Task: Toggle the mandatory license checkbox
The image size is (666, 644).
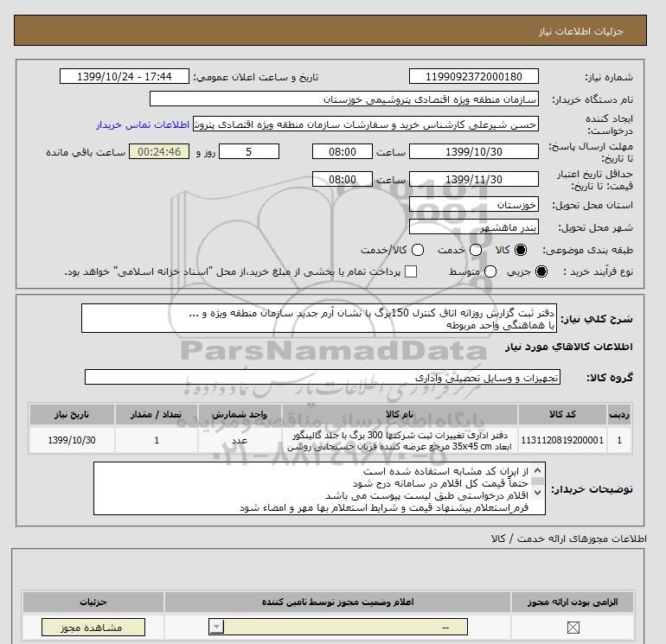Action: 573,627
